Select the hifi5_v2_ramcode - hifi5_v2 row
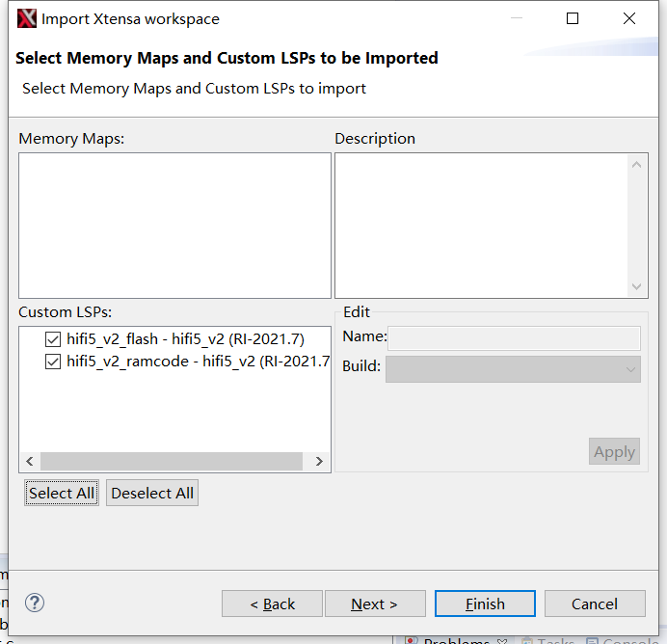 pyautogui.click(x=199, y=362)
